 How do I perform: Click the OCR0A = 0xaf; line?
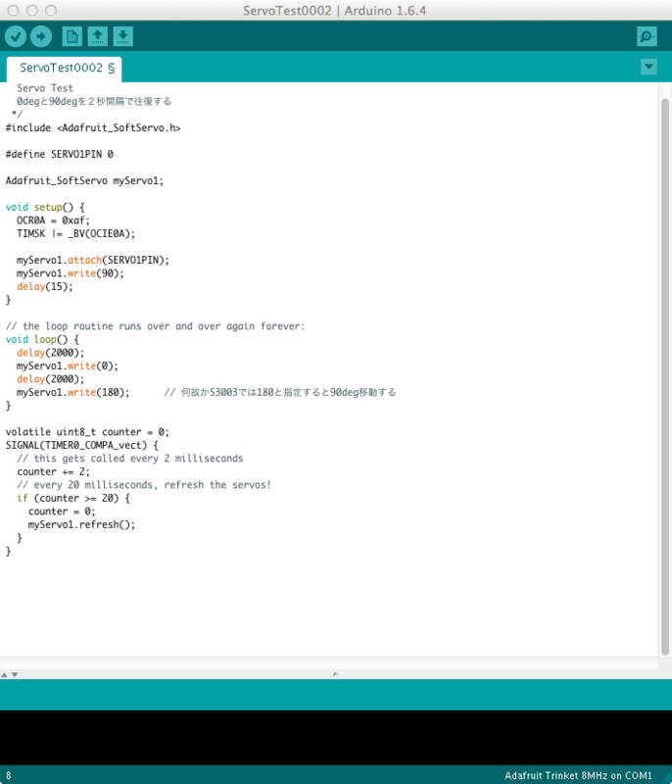click(x=53, y=220)
